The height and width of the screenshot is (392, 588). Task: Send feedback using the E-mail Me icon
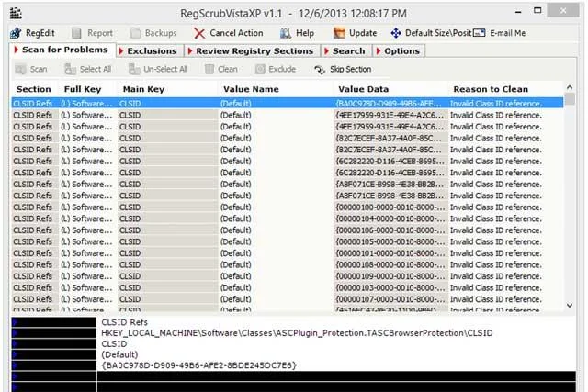pyautogui.click(x=479, y=33)
